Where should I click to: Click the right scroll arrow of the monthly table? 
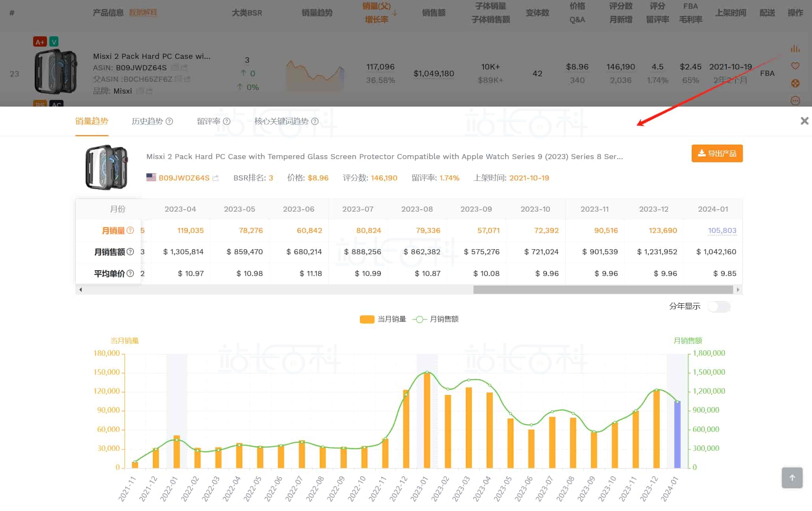coord(738,290)
